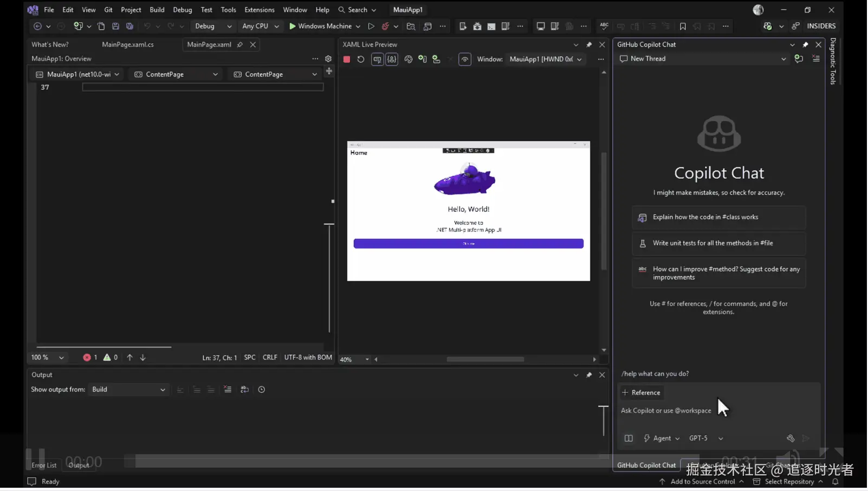Click the Save All toolbar icon
The height and width of the screenshot is (491, 868).
129,26
